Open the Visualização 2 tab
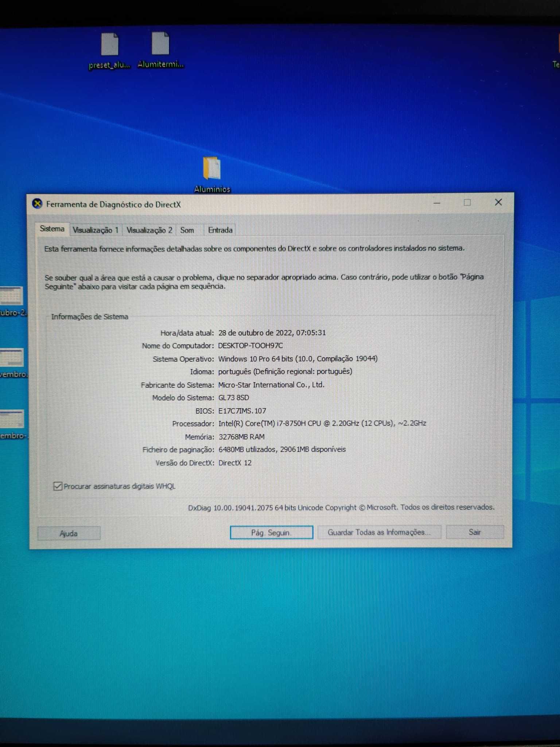Viewport: 560px width, 747px height. click(x=149, y=230)
